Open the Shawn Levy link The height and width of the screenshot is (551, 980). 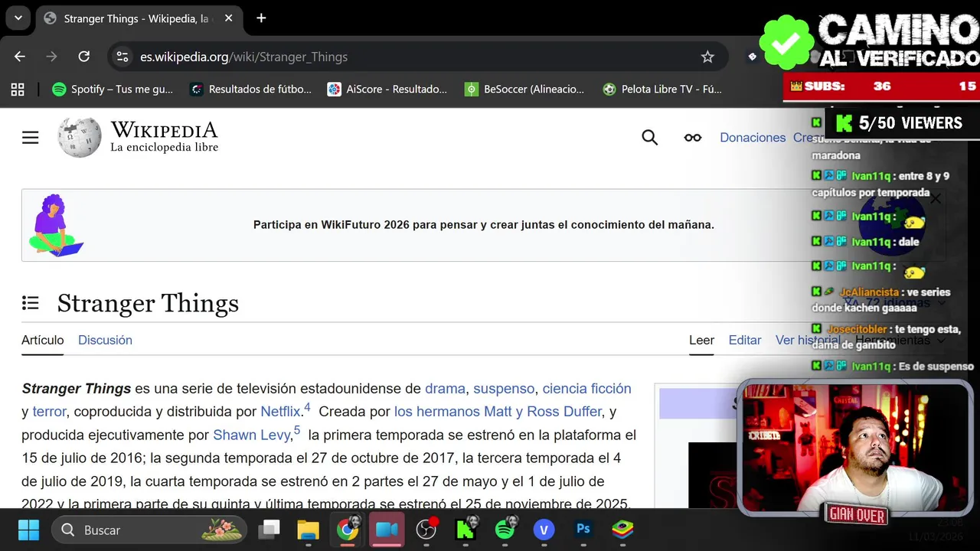pyautogui.click(x=251, y=435)
